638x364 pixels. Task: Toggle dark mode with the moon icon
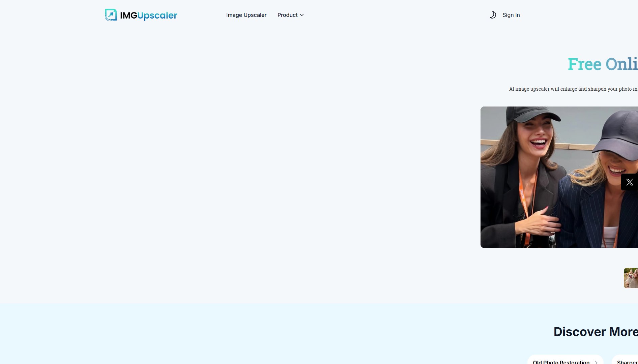click(493, 15)
